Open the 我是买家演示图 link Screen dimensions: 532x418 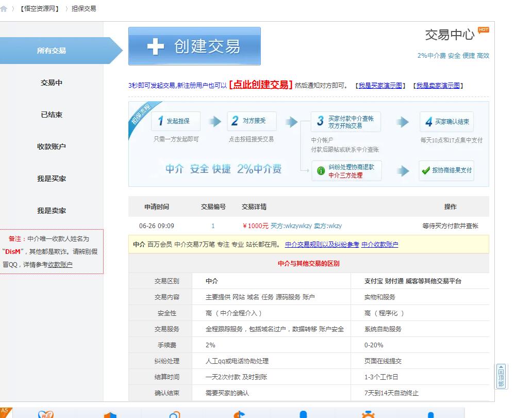[380, 86]
